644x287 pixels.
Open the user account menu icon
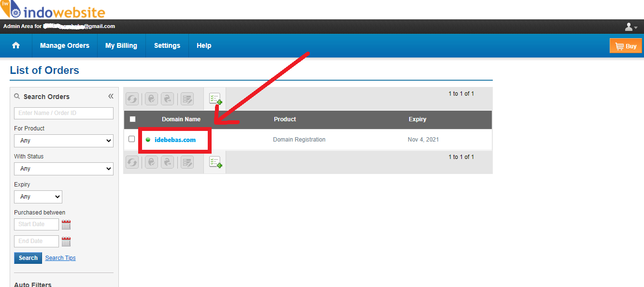click(631, 27)
